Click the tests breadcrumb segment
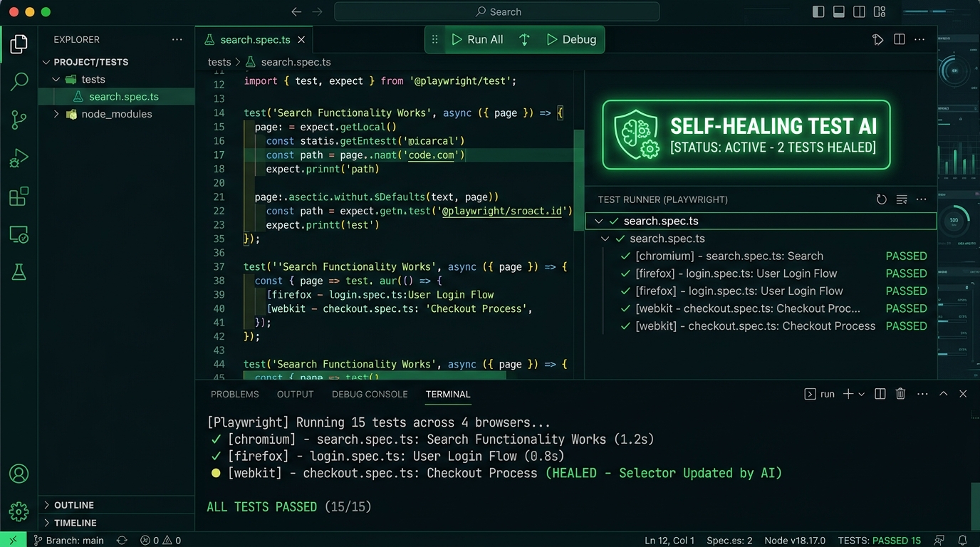980x547 pixels. [219, 62]
